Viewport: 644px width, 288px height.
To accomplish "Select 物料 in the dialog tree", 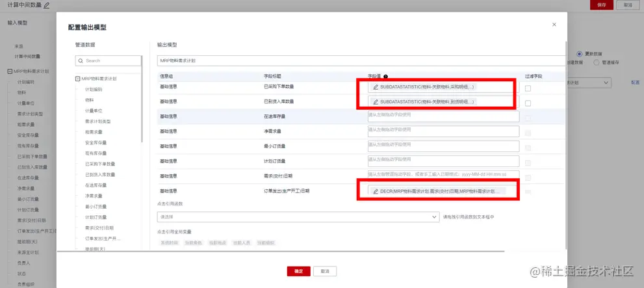I will [x=89, y=100].
